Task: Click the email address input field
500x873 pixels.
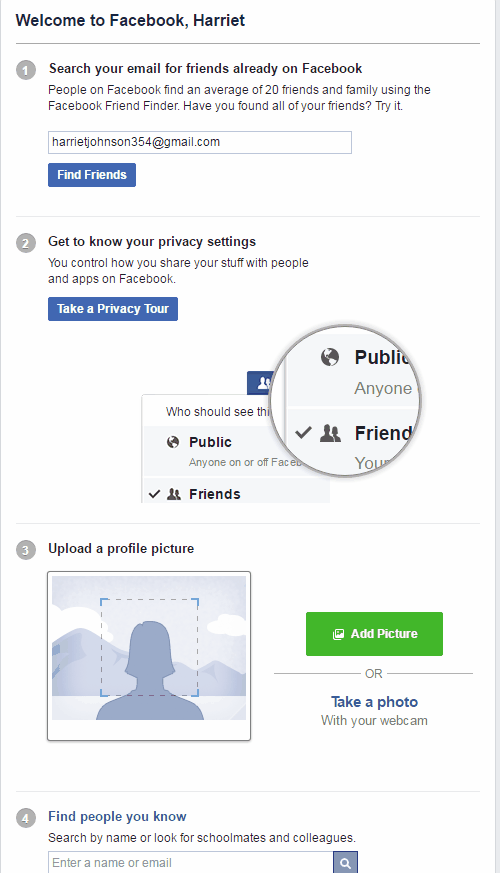Action: tap(200, 143)
